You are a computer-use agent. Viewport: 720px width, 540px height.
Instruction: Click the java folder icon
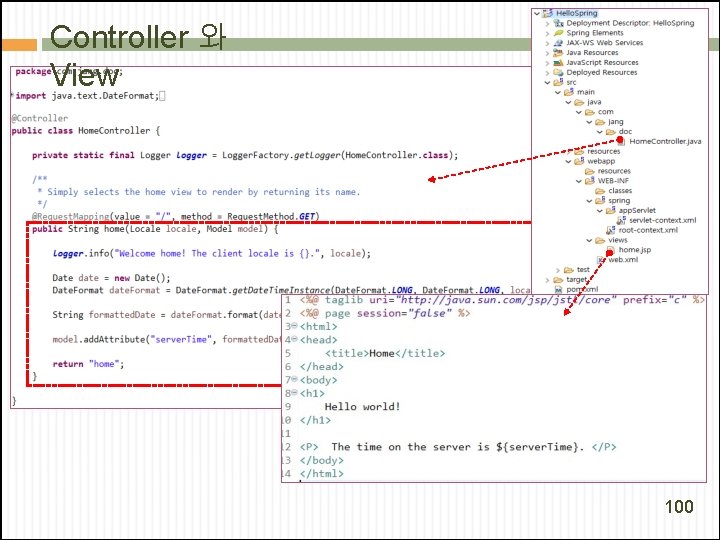click(579, 102)
